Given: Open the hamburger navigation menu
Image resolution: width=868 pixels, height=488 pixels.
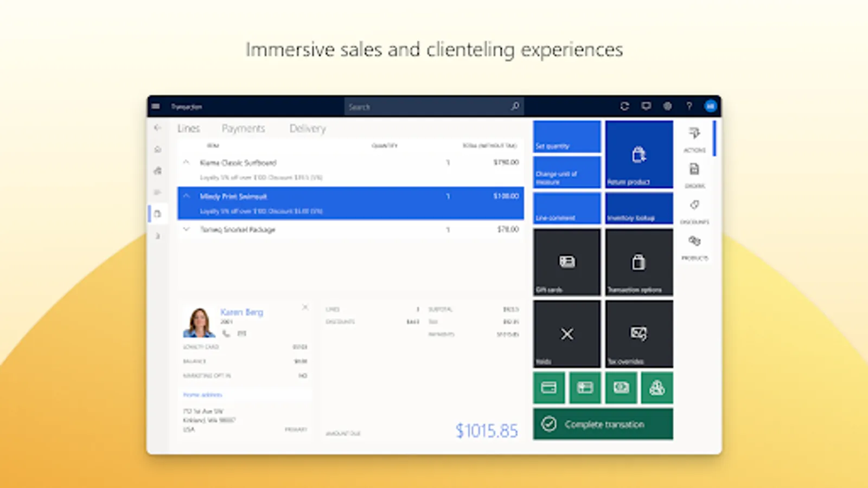Looking at the screenshot, I should 156,106.
